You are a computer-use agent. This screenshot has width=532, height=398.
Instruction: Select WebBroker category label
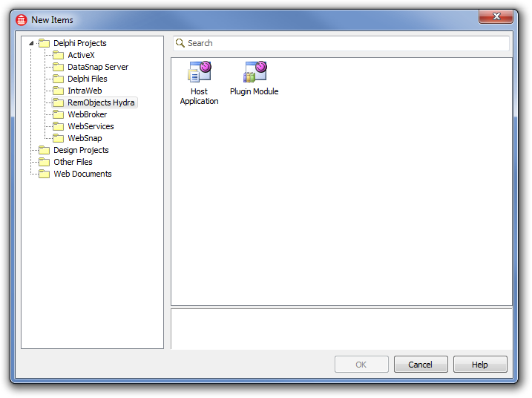coord(88,114)
